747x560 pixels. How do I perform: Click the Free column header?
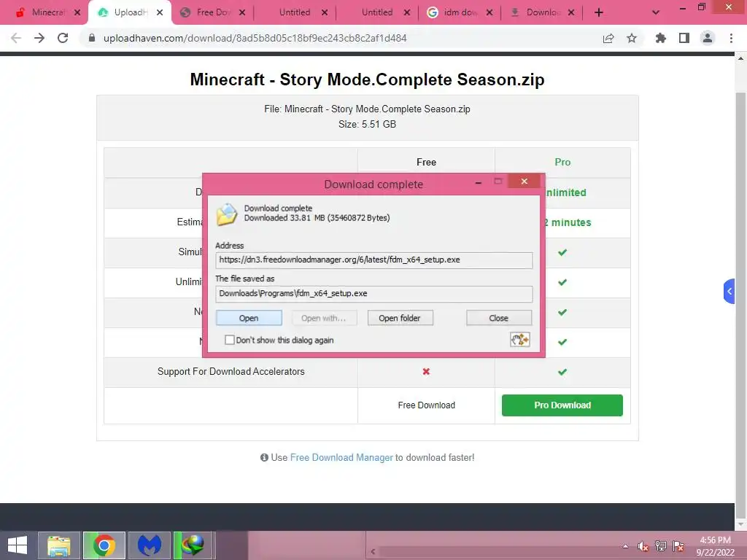pyautogui.click(x=426, y=163)
